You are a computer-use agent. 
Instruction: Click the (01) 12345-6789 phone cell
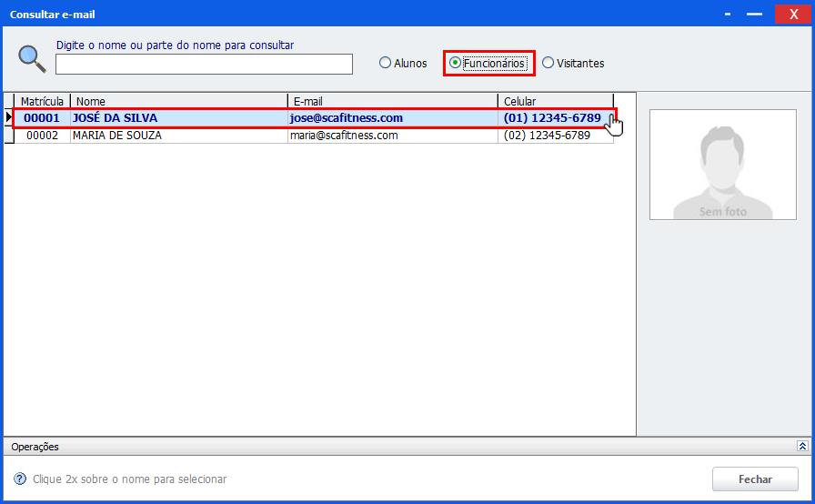tap(556, 118)
